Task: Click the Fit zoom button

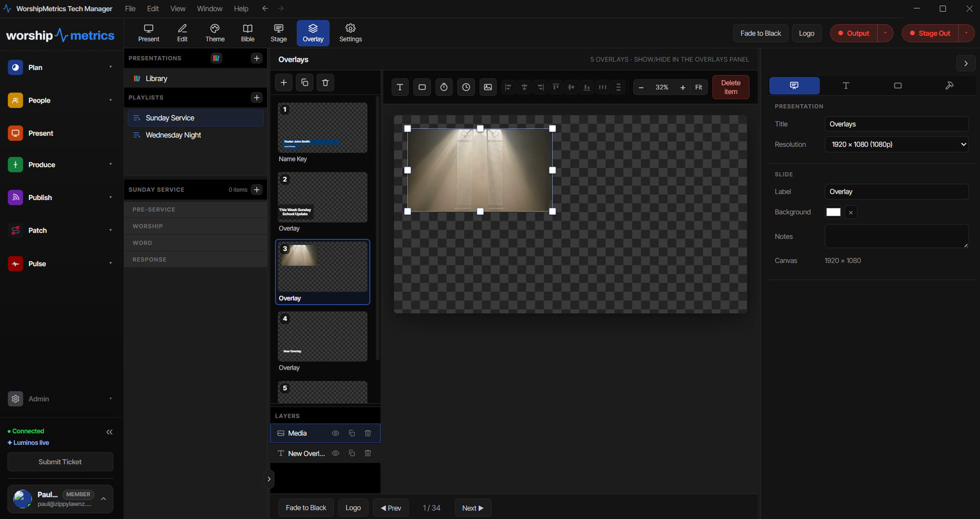Action: pos(698,87)
